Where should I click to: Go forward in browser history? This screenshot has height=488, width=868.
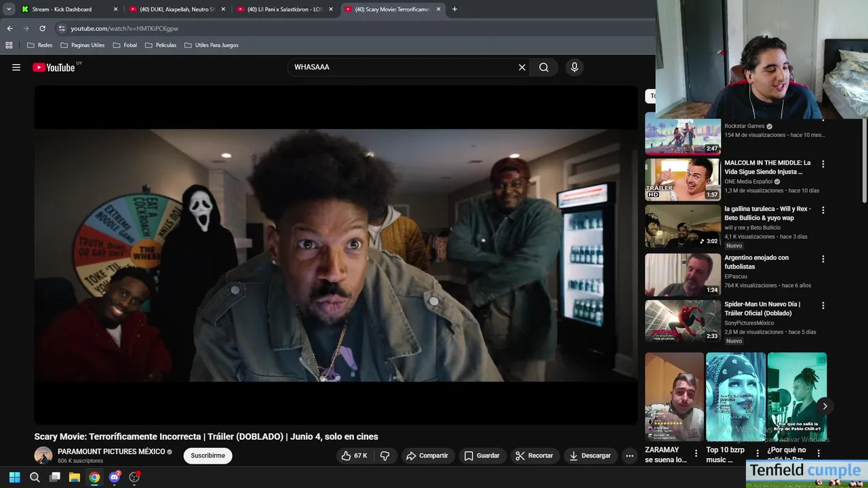coord(26,28)
